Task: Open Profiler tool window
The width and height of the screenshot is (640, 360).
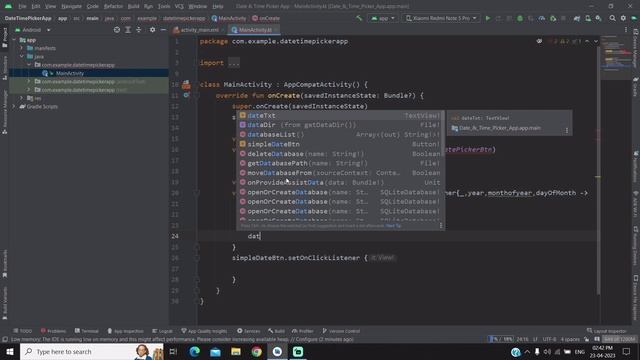Action: point(303,331)
